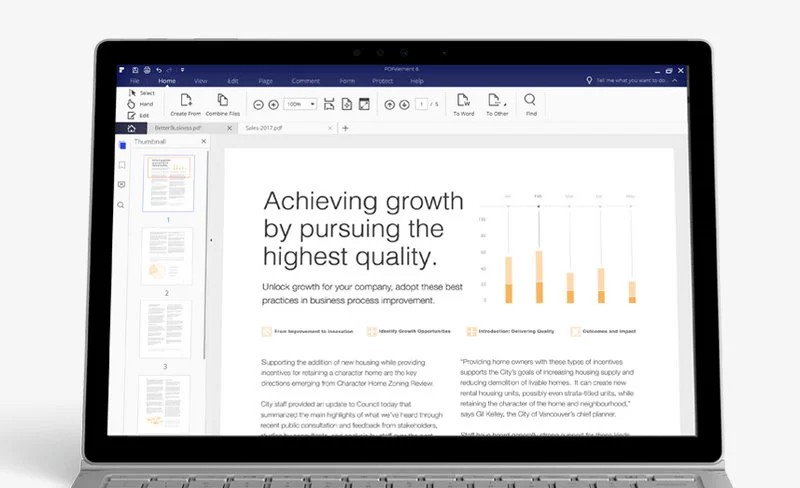
Task: Enable the Edit mode tool
Action: [140, 115]
